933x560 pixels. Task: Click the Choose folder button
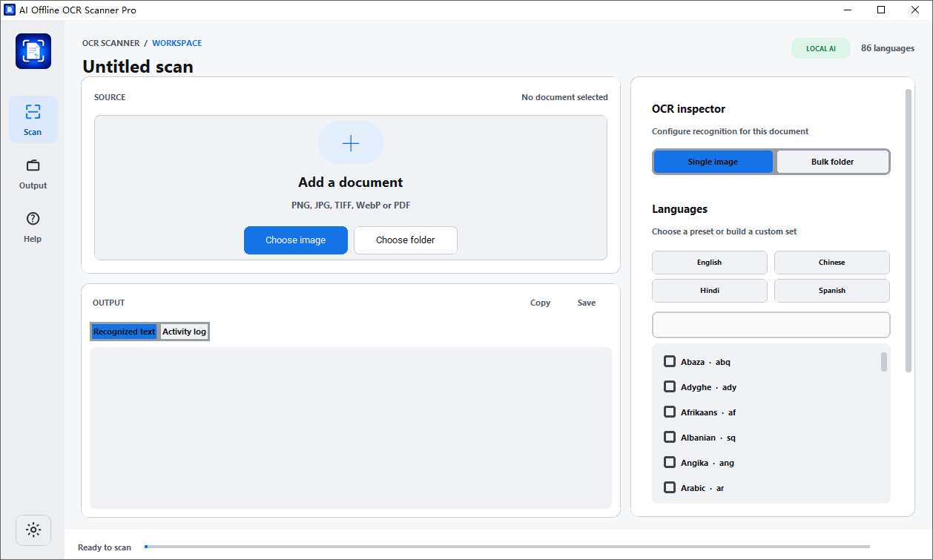406,240
